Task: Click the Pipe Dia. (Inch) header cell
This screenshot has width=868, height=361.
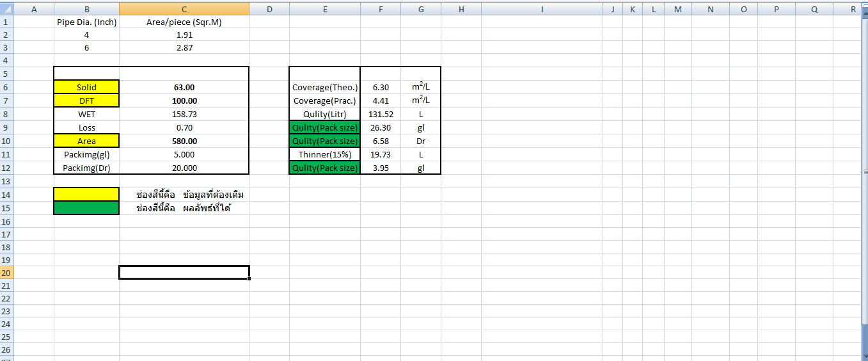Action: pos(86,21)
